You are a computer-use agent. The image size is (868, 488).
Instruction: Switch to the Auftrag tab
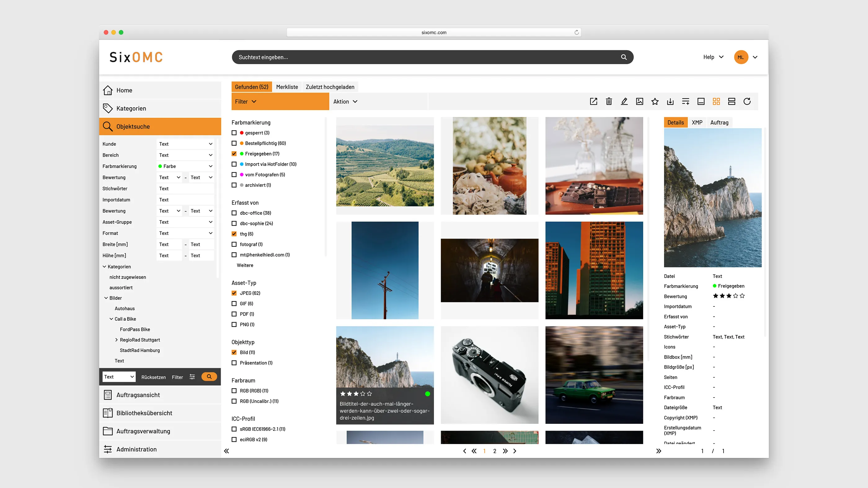click(719, 123)
